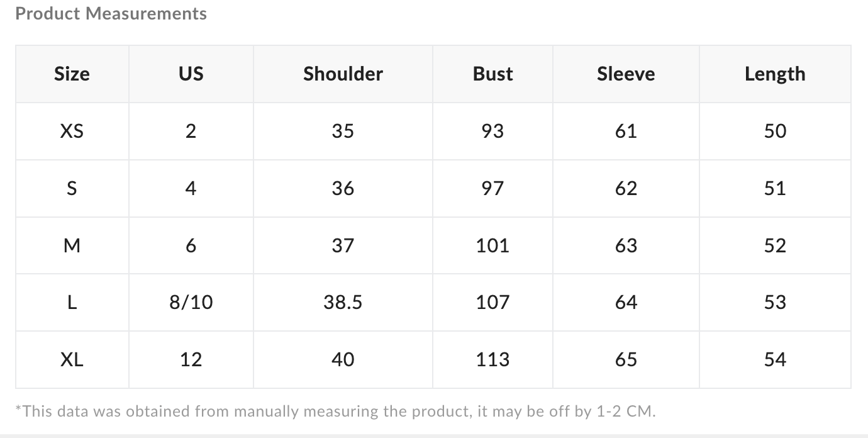The height and width of the screenshot is (438, 868).
Task: Click the XS size row label
Action: point(72,131)
